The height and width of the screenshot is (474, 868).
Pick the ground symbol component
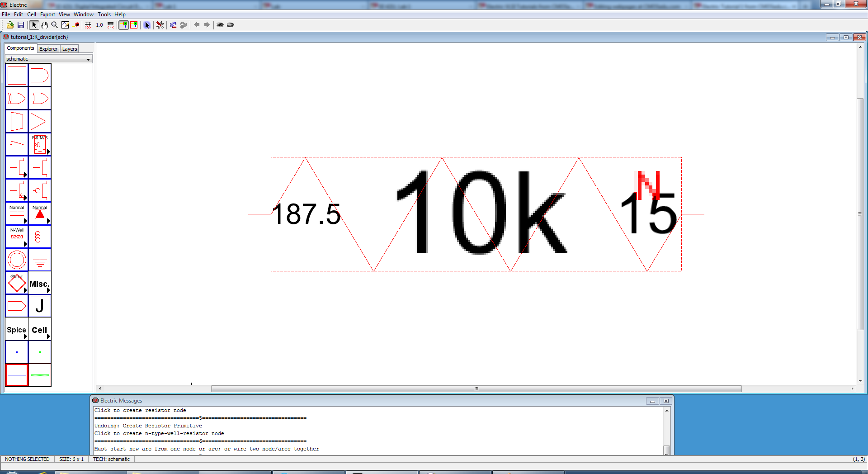[x=40, y=260]
